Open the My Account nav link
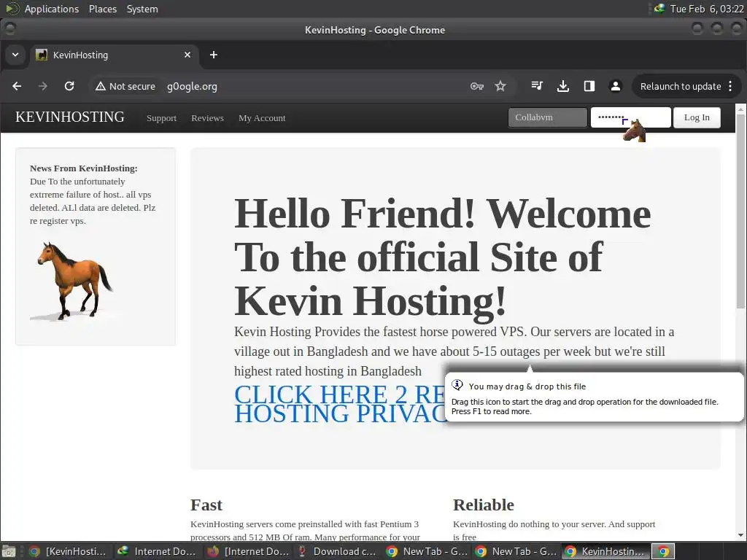 262,118
